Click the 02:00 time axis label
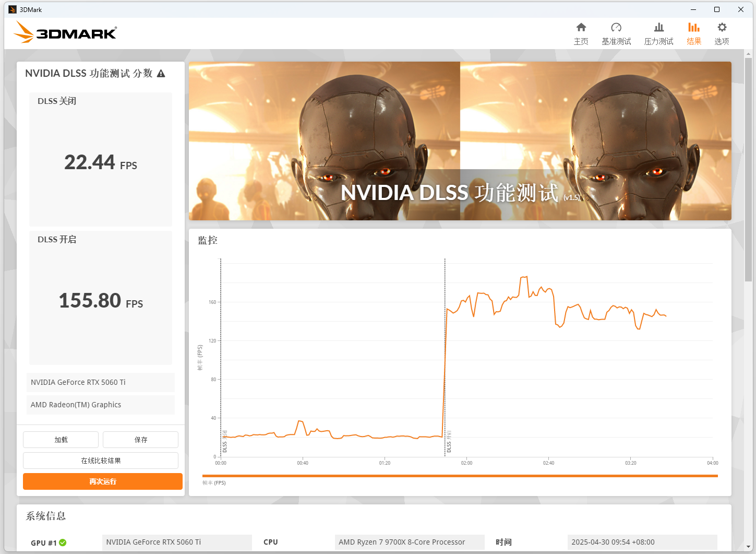The image size is (756, 554). click(466, 463)
